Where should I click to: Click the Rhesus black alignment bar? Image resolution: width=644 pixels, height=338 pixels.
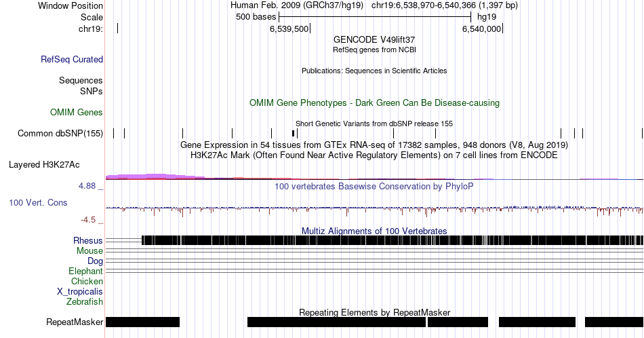coord(393,240)
